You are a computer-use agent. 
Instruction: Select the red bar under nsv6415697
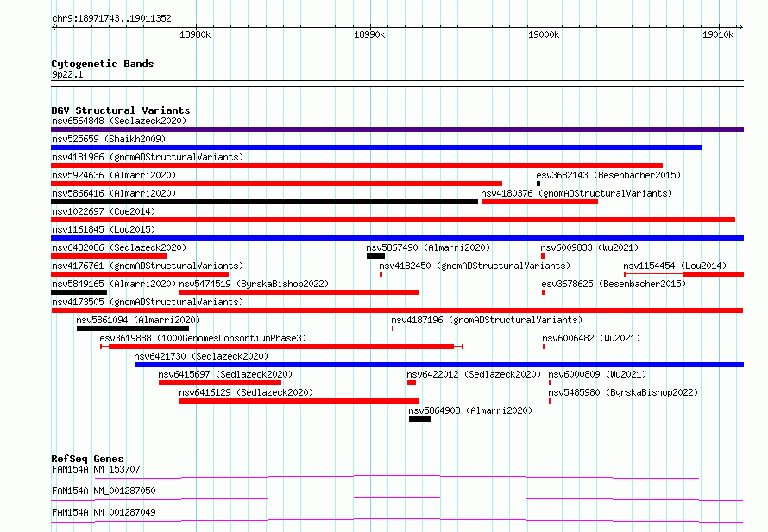pyautogui.click(x=220, y=383)
